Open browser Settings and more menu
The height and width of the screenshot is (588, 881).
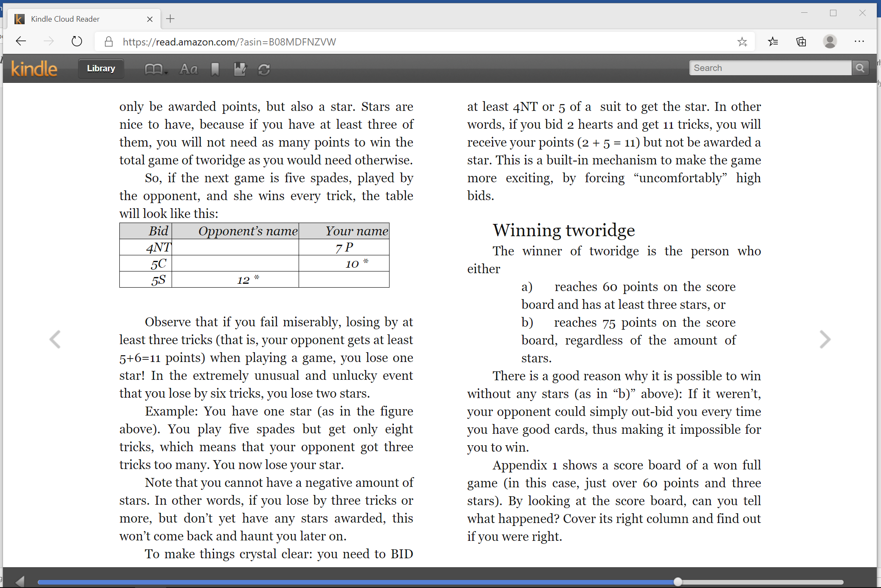(x=859, y=41)
